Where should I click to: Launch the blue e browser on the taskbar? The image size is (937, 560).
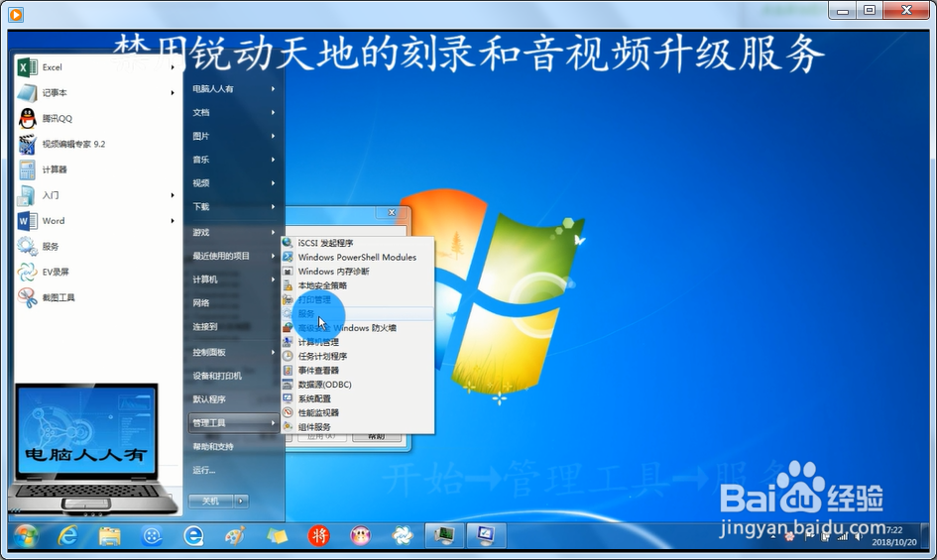pyautogui.click(x=193, y=536)
